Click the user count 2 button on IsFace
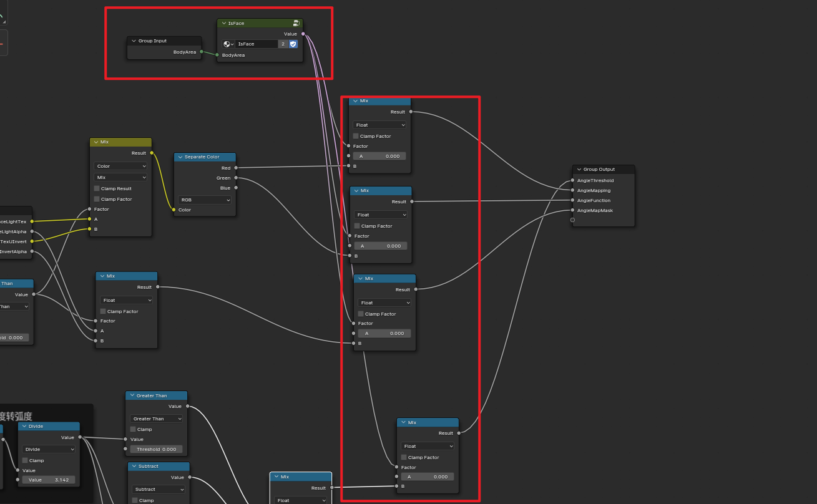817x504 pixels. pos(283,44)
